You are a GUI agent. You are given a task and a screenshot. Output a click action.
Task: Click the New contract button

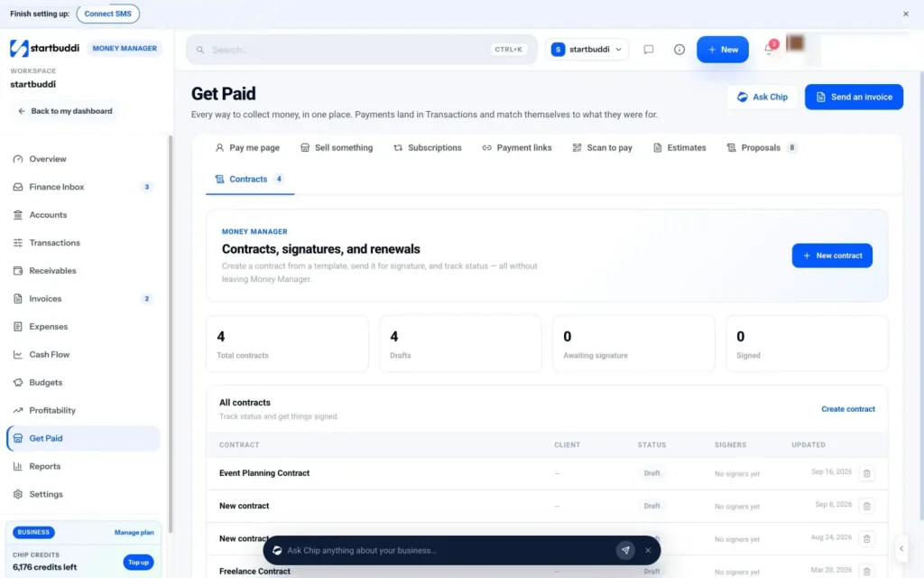[832, 256]
